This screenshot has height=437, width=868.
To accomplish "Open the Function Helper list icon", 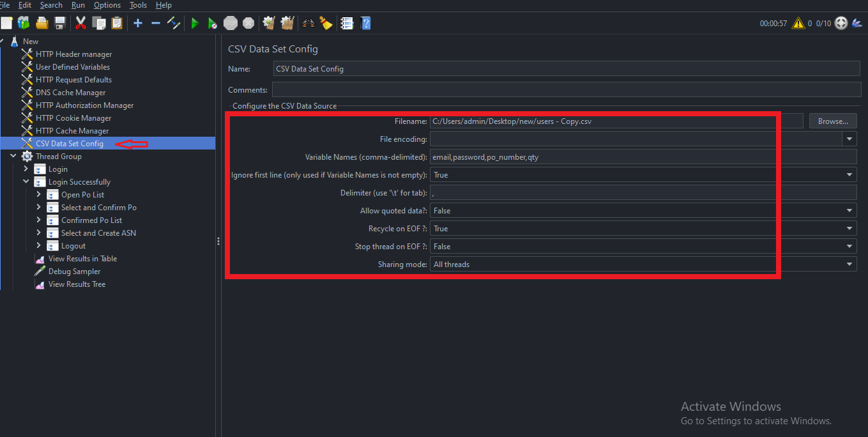I will (x=347, y=24).
